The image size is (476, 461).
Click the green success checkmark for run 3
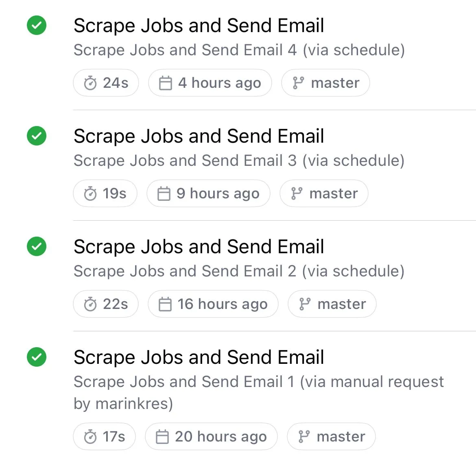pyautogui.click(x=37, y=136)
